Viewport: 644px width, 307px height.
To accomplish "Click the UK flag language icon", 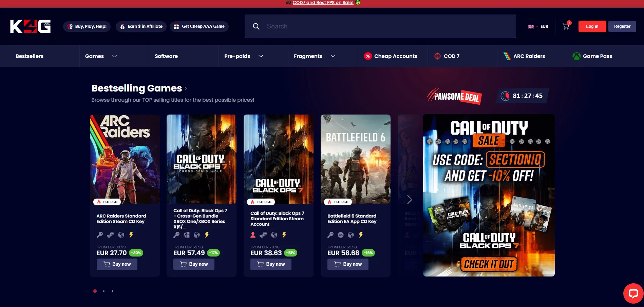I will [x=531, y=26].
